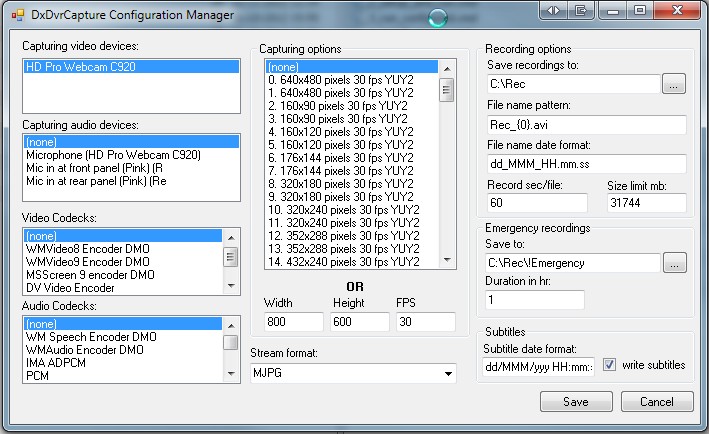
Task: Click the left-right arrows title bar button
Action: (x=552, y=11)
